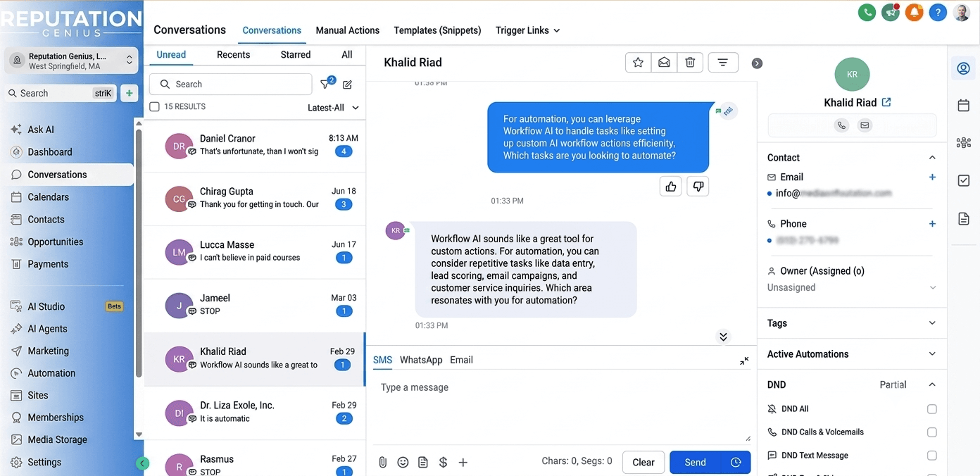This screenshot has height=476, width=980.
Task: Click the green quick-add plus button
Action: tap(129, 93)
